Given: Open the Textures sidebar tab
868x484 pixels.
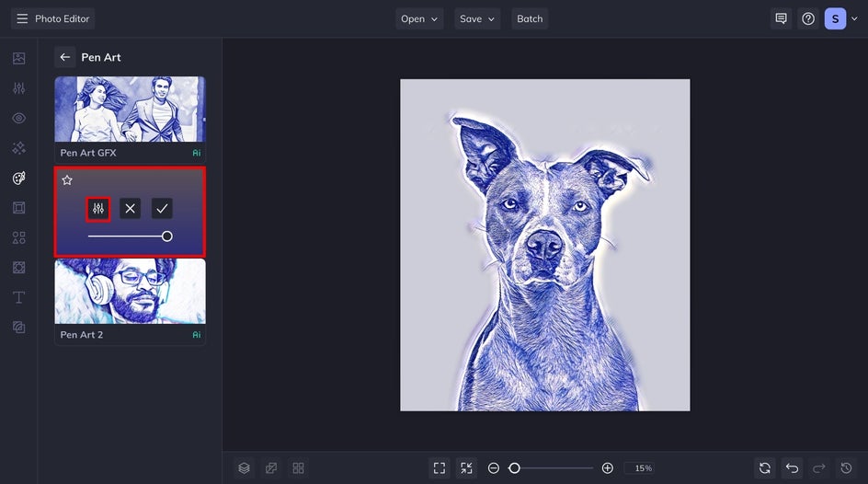Looking at the screenshot, I should [x=18, y=328].
